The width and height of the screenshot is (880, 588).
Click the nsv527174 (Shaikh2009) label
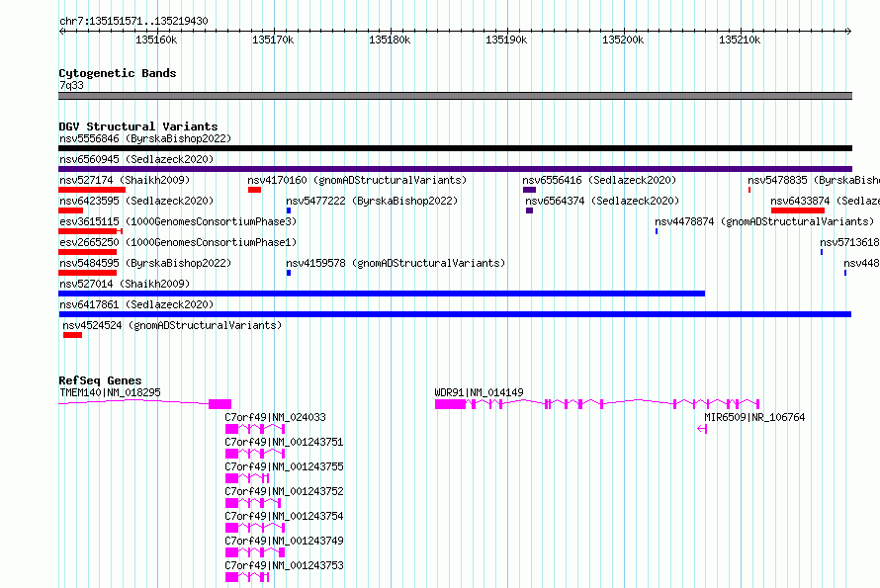pos(125,180)
